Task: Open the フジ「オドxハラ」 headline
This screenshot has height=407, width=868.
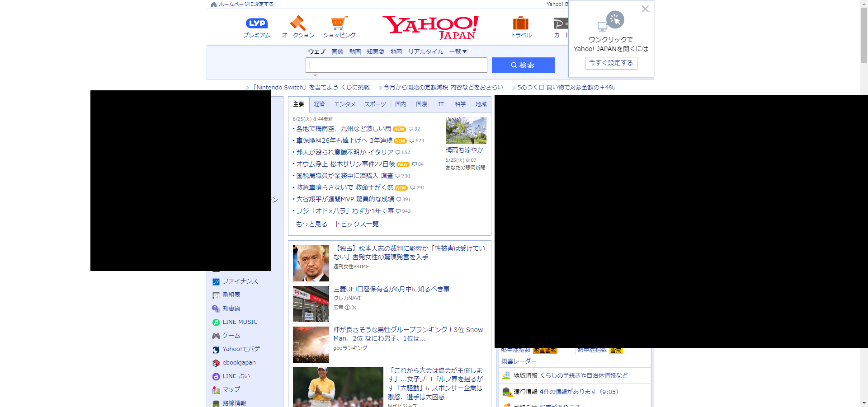Action: tap(345, 211)
